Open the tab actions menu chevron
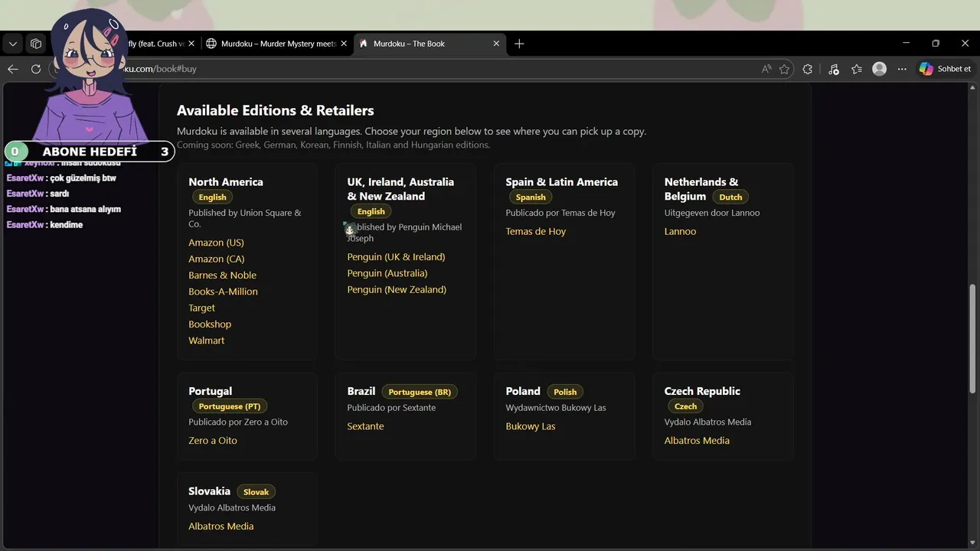 click(x=13, y=44)
